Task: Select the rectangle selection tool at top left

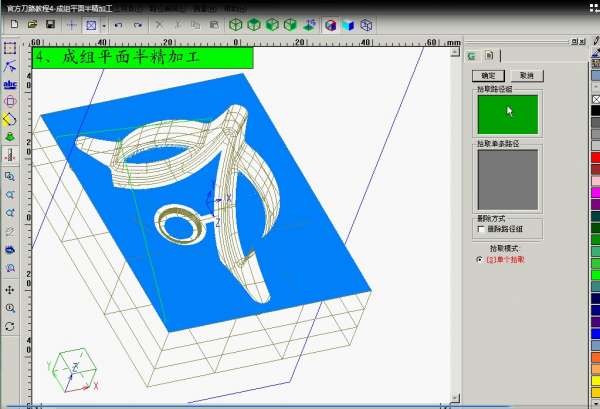Action: coord(10,47)
